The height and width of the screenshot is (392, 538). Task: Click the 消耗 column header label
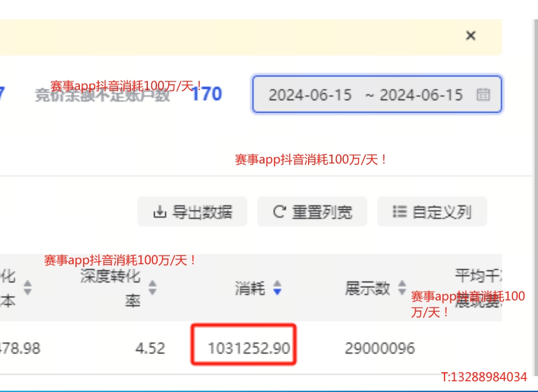point(250,288)
